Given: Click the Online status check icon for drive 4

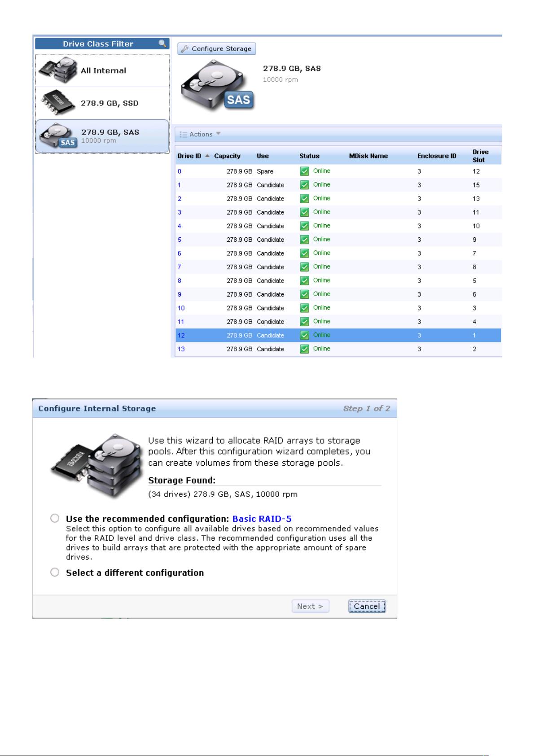Looking at the screenshot, I should click(304, 226).
